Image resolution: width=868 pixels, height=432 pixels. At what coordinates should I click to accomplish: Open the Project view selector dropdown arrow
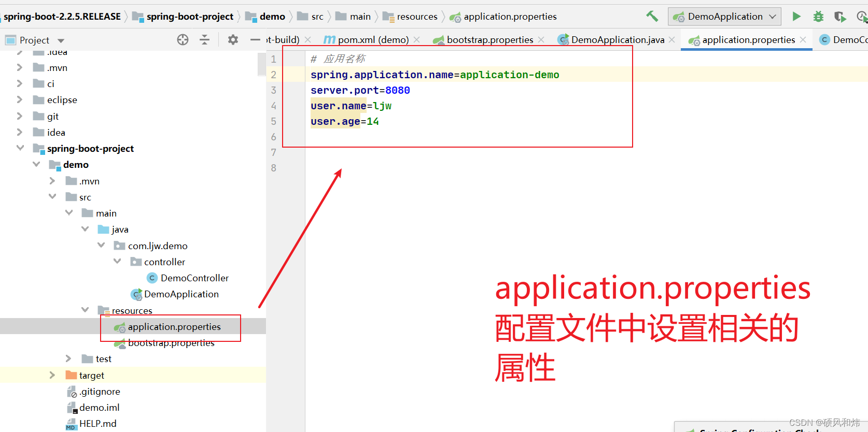pyautogui.click(x=61, y=40)
